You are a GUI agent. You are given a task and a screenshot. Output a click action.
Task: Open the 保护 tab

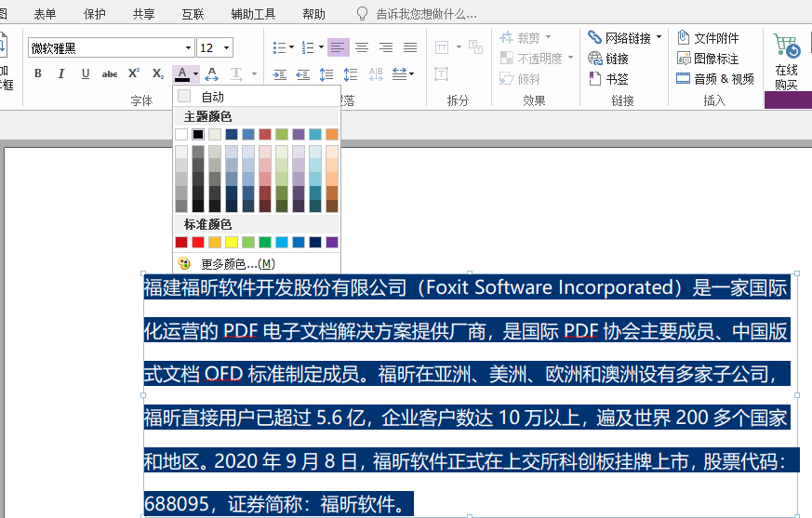[94, 14]
